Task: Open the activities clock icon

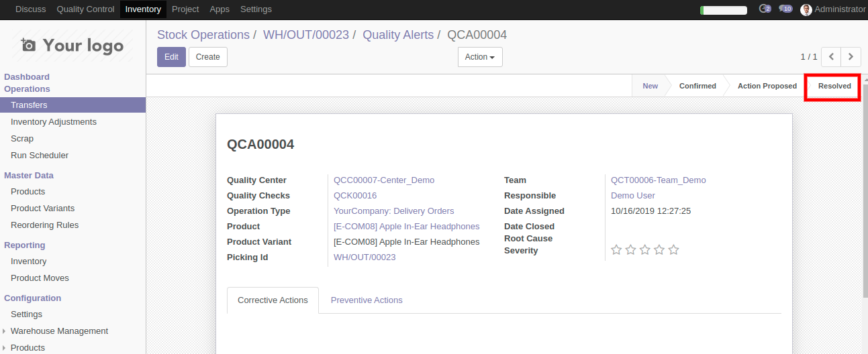Action: (x=763, y=9)
